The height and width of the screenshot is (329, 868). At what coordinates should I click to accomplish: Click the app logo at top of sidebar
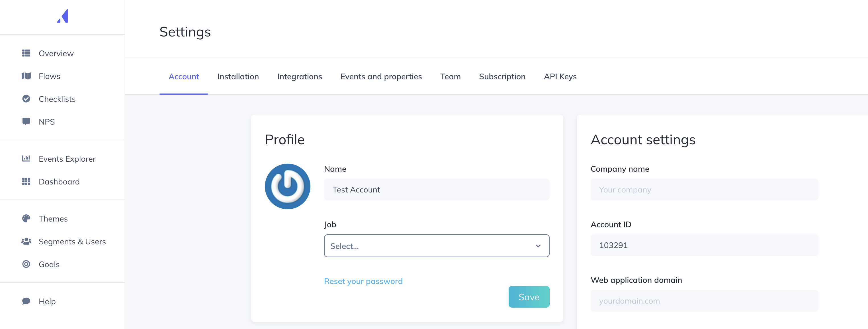(x=63, y=16)
